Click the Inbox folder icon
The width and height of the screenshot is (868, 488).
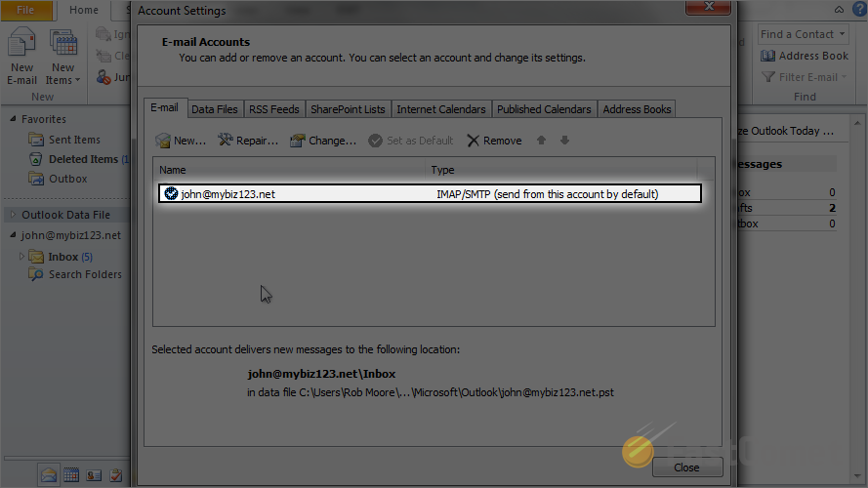[36, 257]
